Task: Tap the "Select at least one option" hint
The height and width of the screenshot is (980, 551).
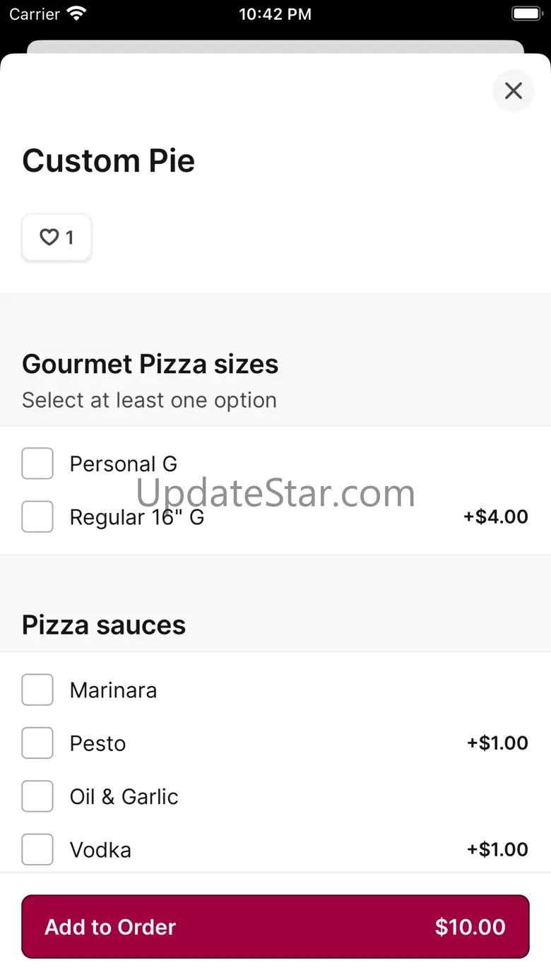Action: (x=149, y=401)
